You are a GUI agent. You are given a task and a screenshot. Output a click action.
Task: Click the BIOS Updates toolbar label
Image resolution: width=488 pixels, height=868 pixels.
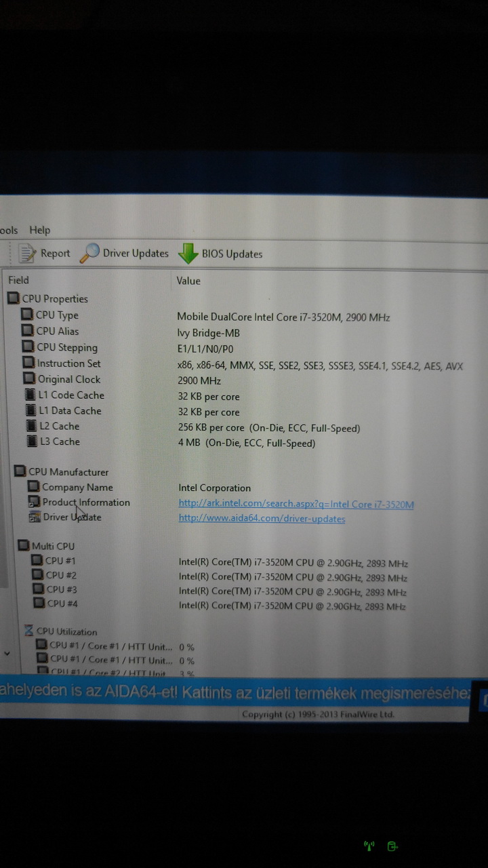(232, 254)
